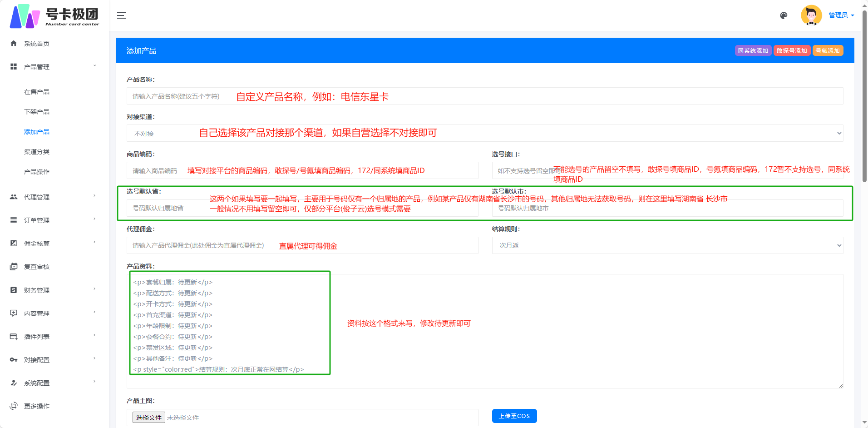Click the 插件列表 card icon

[14, 337]
